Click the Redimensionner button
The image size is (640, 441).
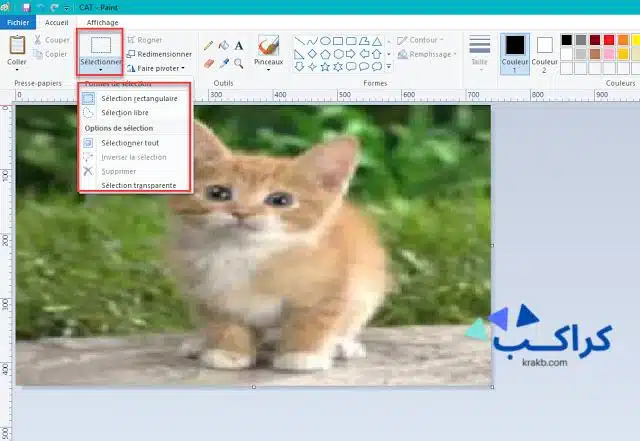(x=159, y=54)
